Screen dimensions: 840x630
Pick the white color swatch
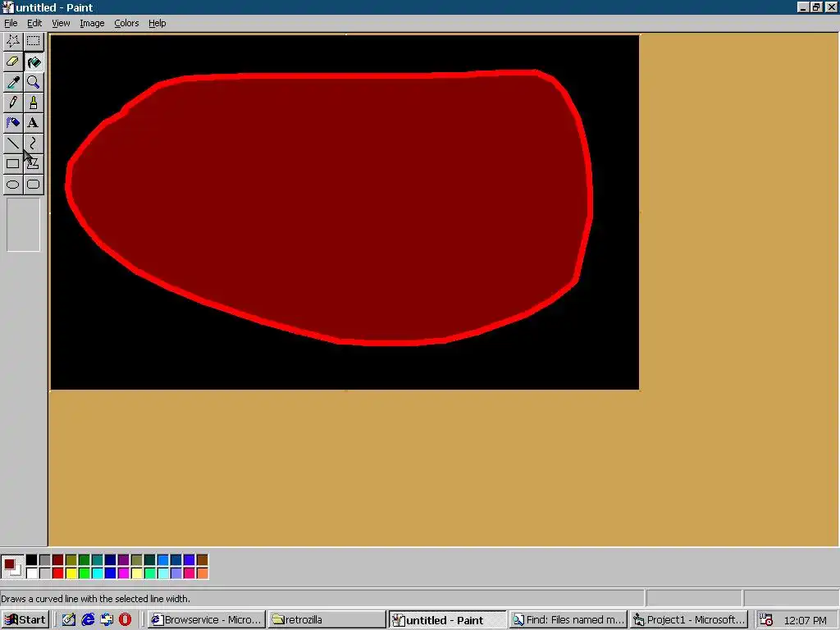[32, 573]
